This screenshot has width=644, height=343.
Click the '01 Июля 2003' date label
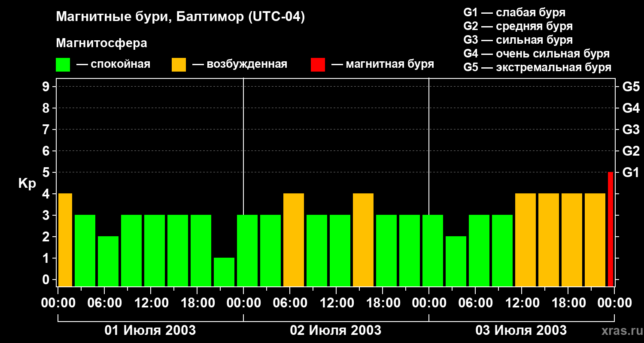[150, 331]
